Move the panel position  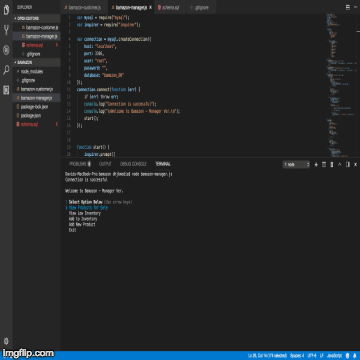348,164
